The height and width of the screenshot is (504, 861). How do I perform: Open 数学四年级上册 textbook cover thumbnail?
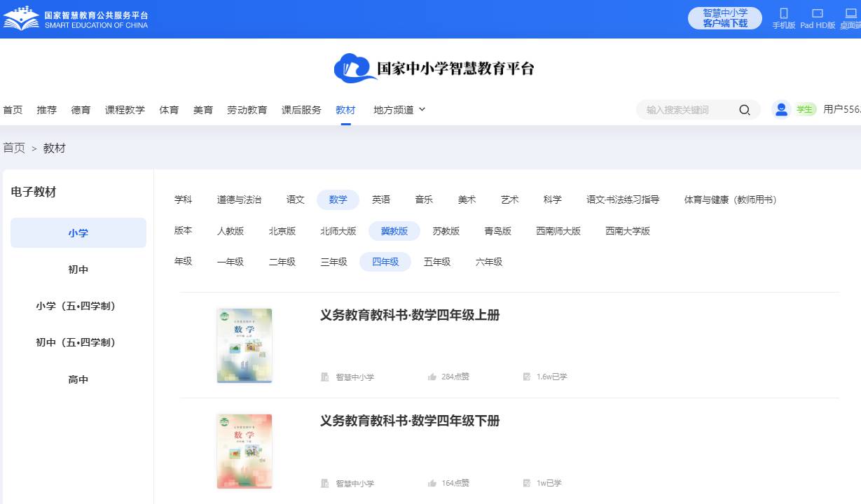pos(244,346)
